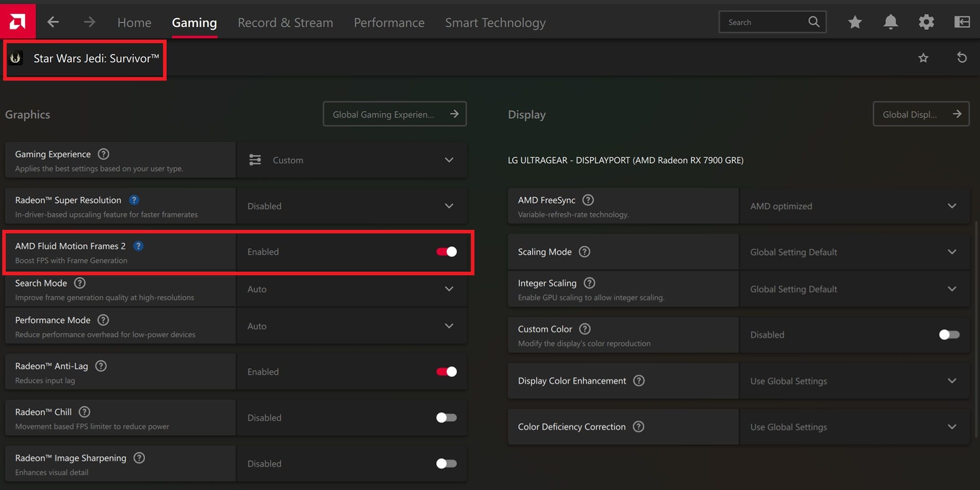Go back with the left arrow
The image size is (980, 490).
(x=53, y=22)
